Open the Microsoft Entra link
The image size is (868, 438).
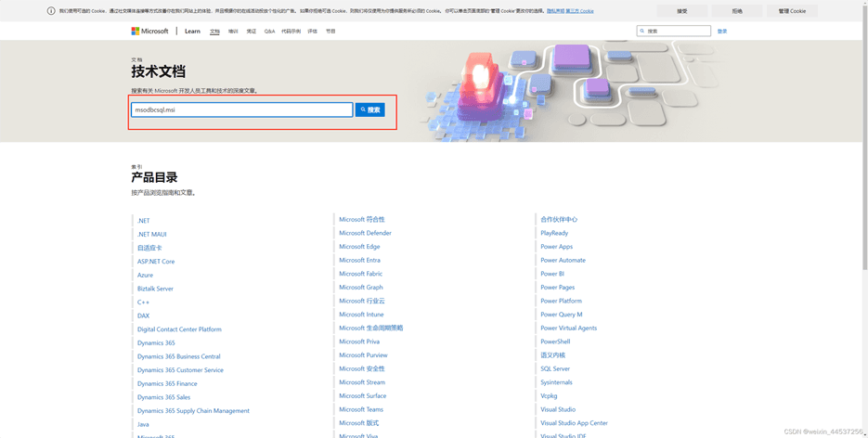point(360,261)
